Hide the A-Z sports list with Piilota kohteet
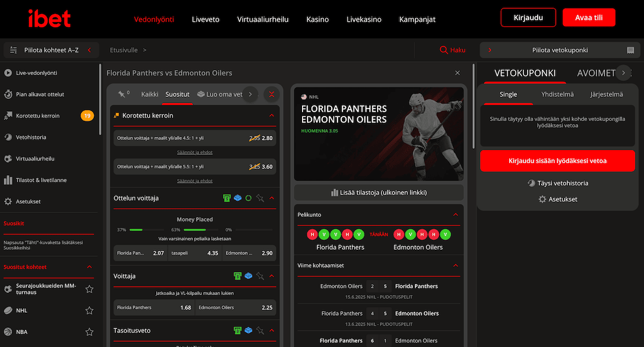 (52, 50)
